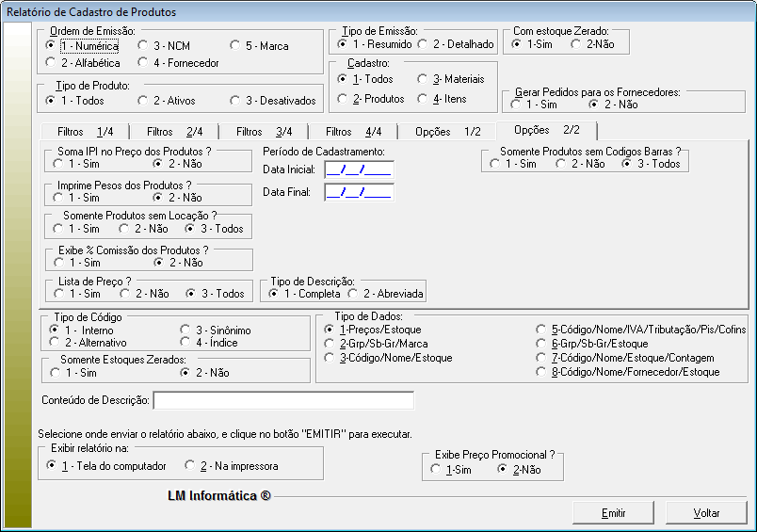Click the Conteúdo de Descrição text field
Viewport: 757px width, 532px height.
tap(282, 401)
